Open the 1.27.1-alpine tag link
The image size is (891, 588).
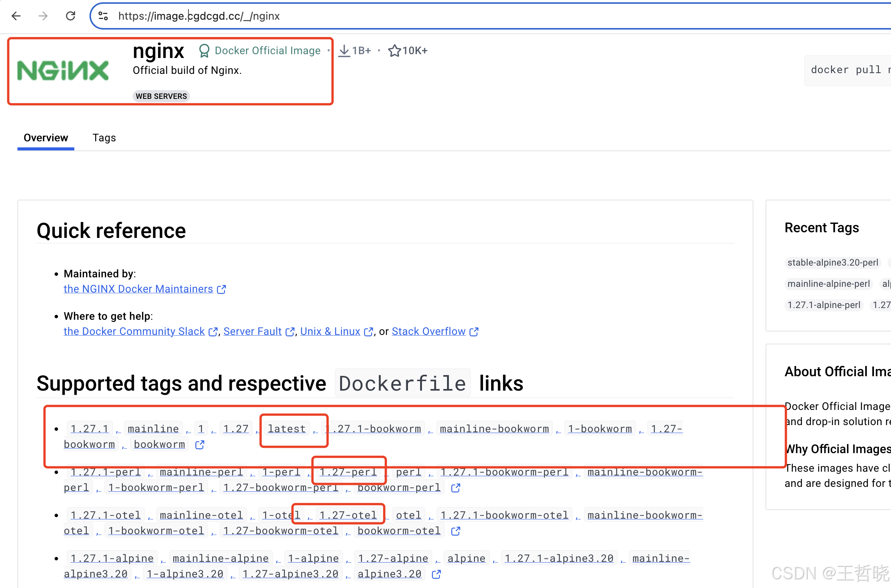(112, 558)
